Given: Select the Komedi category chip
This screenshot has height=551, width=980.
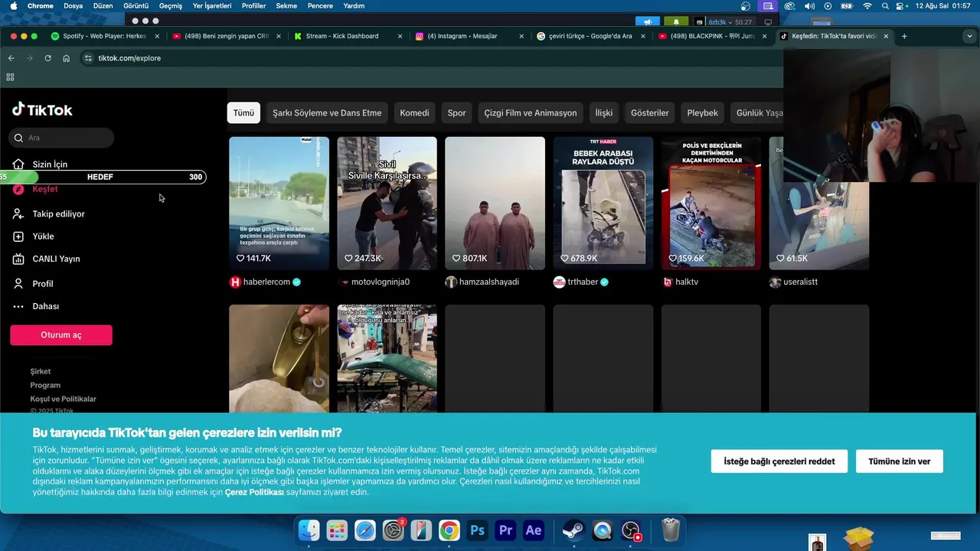Looking at the screenshot, I should 414,112.
